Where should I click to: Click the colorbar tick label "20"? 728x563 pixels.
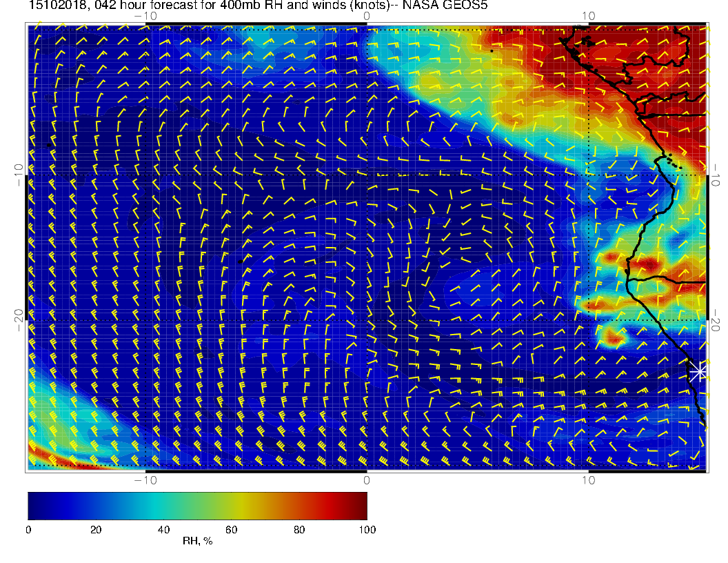(x=96, y=530)
